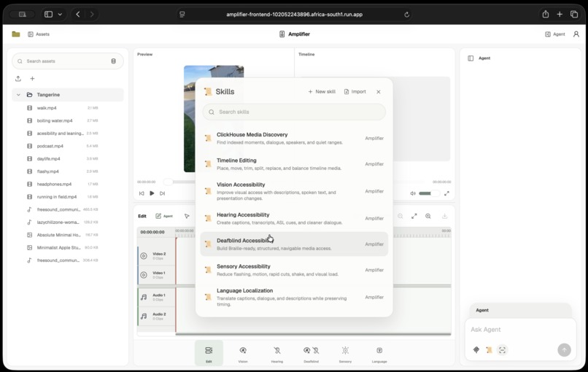Click the capture frame icon under Ask Agent

[502, 350]
